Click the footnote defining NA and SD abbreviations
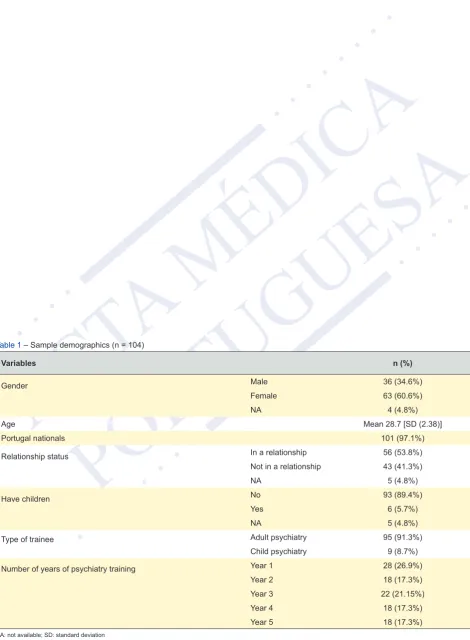This screenshot has width=470, height=640. (53, 635)
